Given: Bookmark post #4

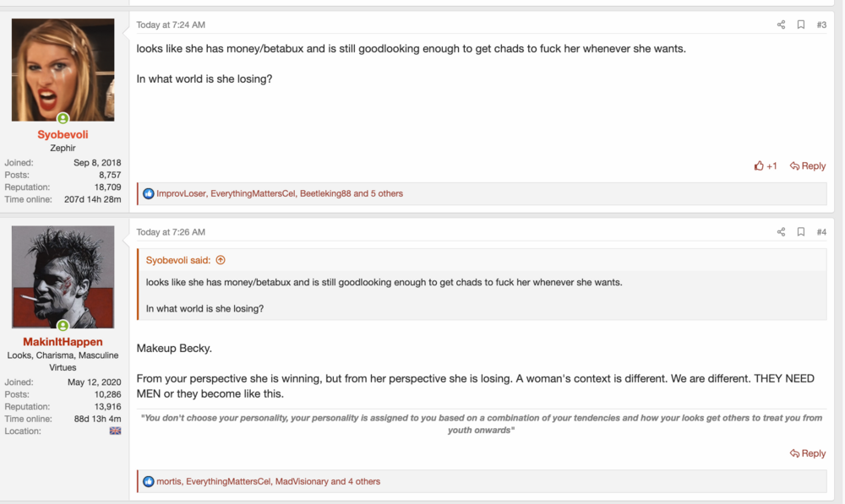Looking at the screenshot, I should click(x=801, y=232).
